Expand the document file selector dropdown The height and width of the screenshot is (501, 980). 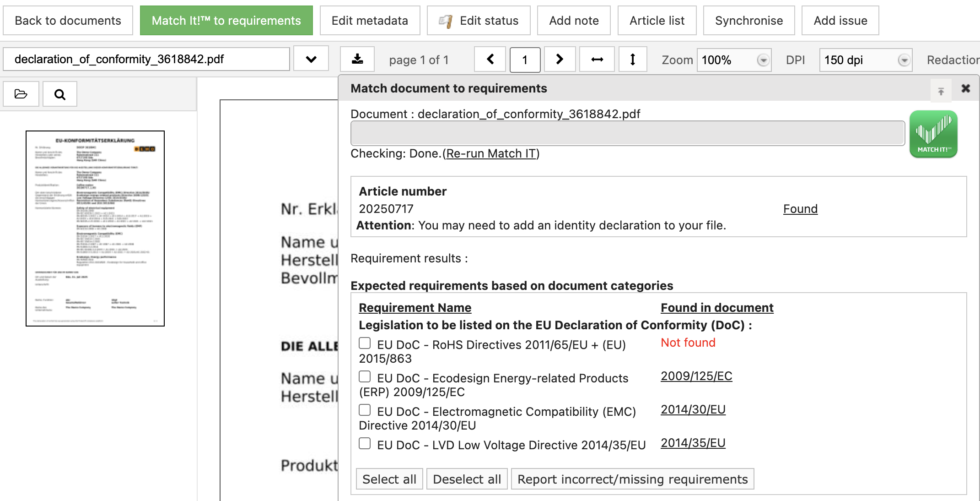click(311, 59)
